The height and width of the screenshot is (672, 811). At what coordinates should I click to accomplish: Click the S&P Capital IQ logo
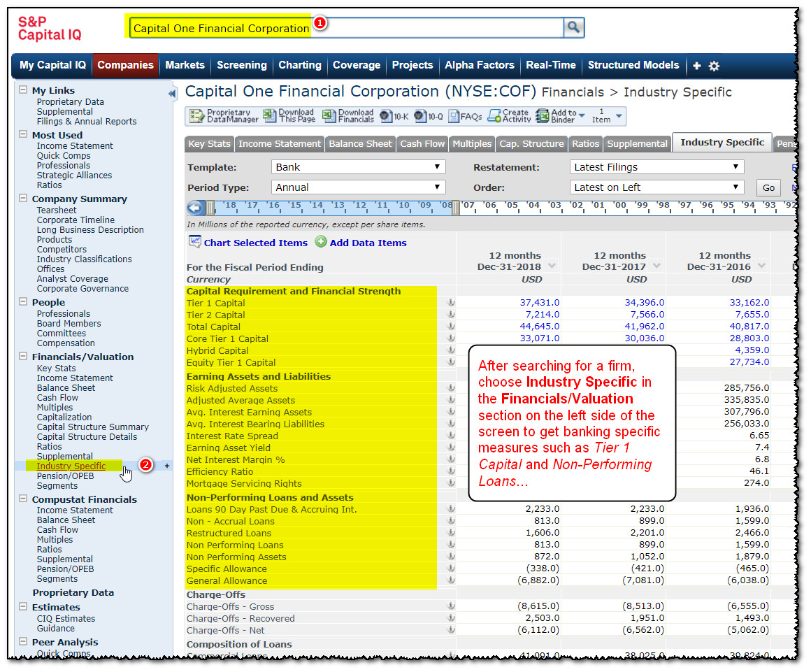tap(50, 28)
